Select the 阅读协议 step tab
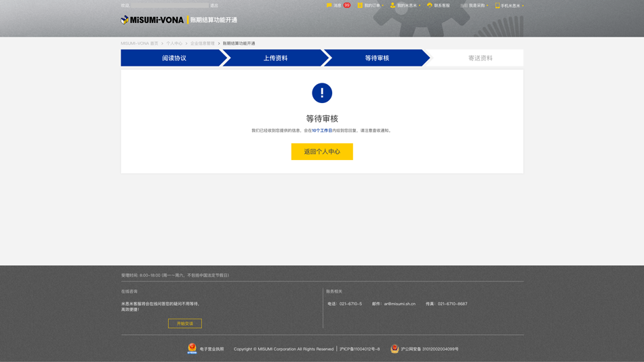Image resolution: width=644 pixels, height=362 pixels. [174, 58]
